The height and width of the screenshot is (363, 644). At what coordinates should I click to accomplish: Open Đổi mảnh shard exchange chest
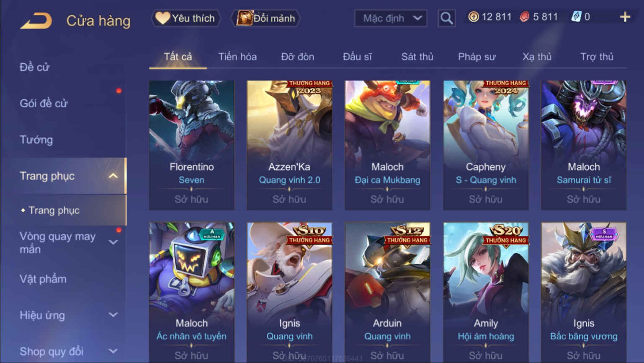[265, 18]
